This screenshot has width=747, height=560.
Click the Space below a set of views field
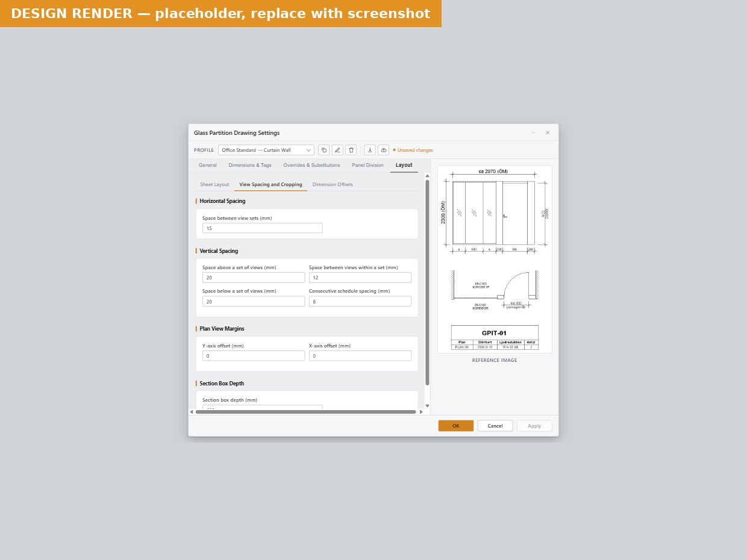254,302
